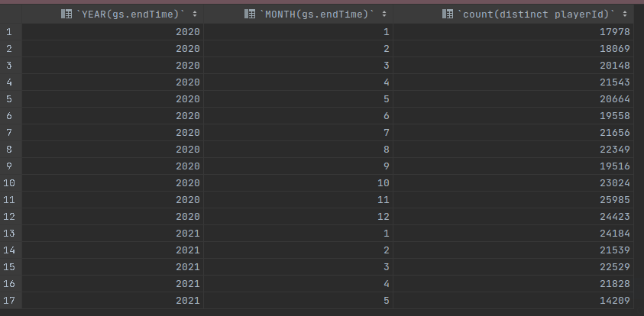The width and height of the screenshot is (644, 316).
Task: Click the month cell 1 in row 13
Action: click(x=298, y=234)
